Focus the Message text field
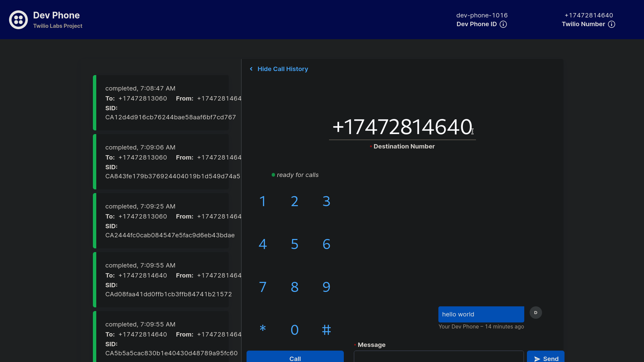 pos(438,357)
